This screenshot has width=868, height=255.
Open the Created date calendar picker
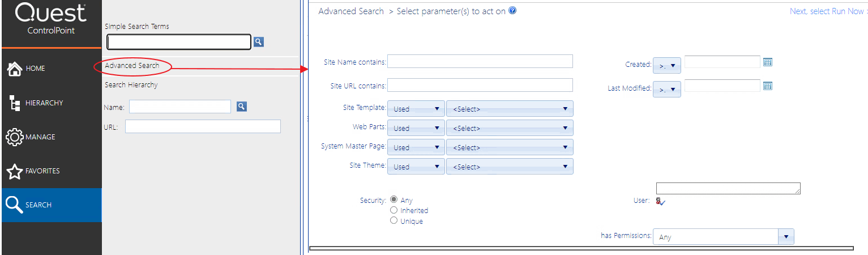tap(768, 62)
